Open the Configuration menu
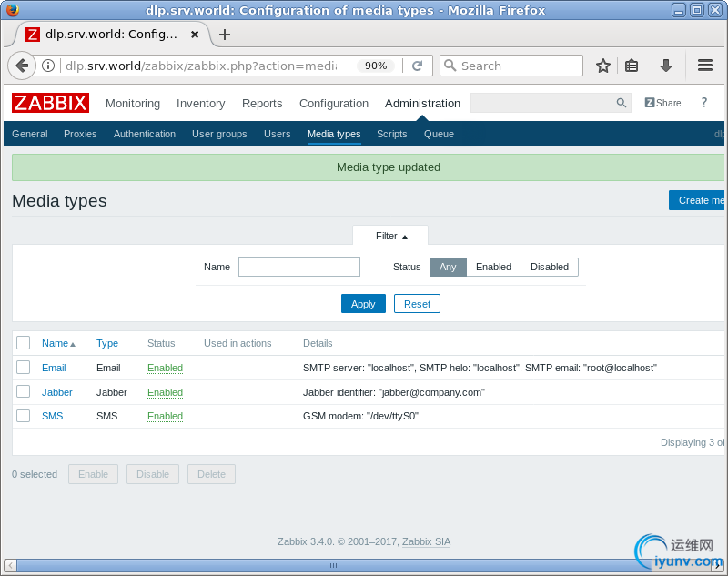The width and height of the screenshot is (728, 576). tap(334, 103)
